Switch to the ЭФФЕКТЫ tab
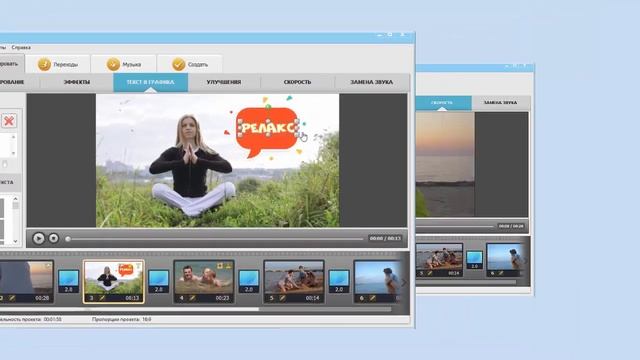The width and height of the screenshot is (640, 360). pyautogui.click(x=77, y=82)
